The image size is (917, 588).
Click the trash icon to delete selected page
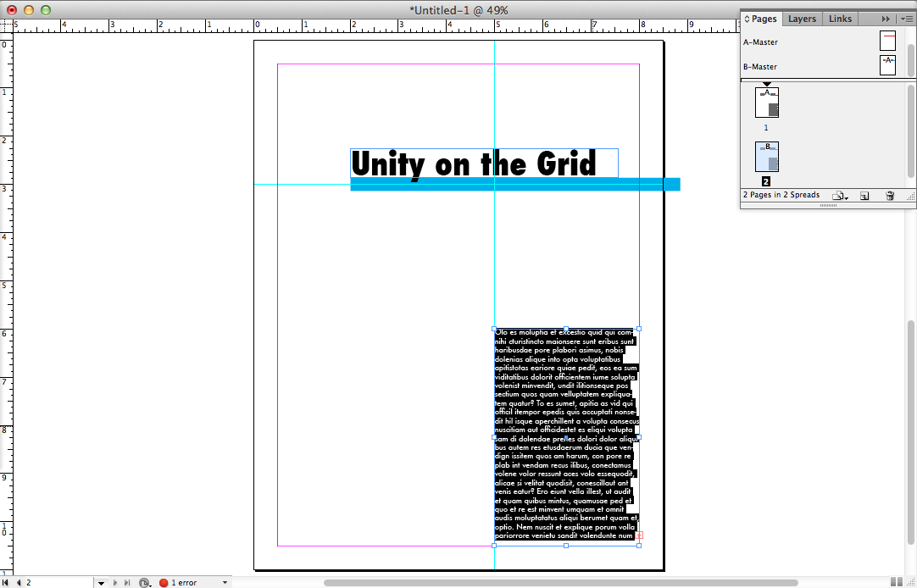point(890,196)
